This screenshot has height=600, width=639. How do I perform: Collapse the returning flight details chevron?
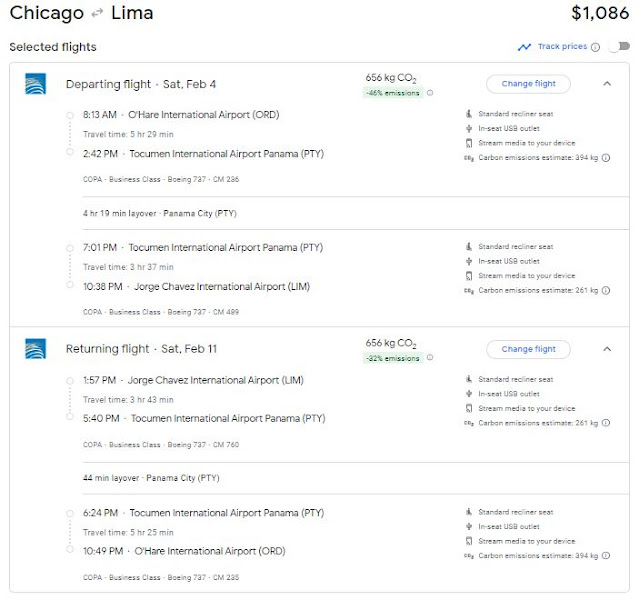tap(607, 349)
